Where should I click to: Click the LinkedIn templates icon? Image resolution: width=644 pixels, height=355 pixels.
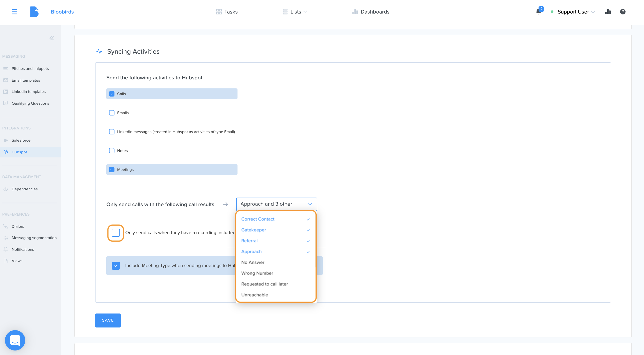click(5, 92)
